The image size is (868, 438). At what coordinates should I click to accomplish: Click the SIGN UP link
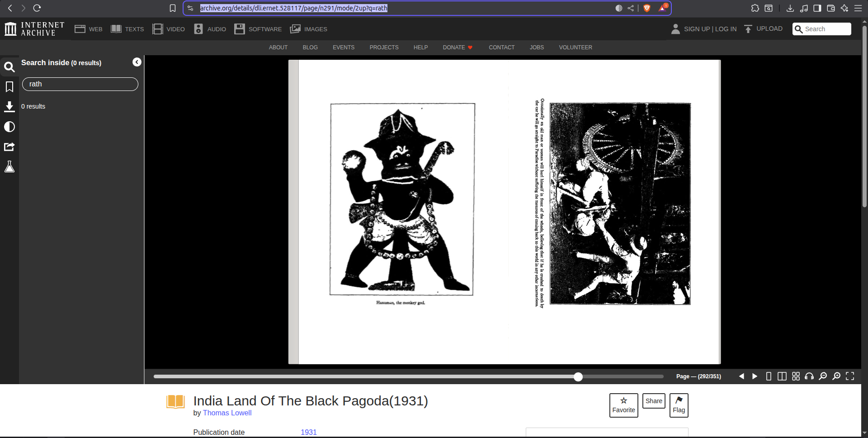pos(697,29)
